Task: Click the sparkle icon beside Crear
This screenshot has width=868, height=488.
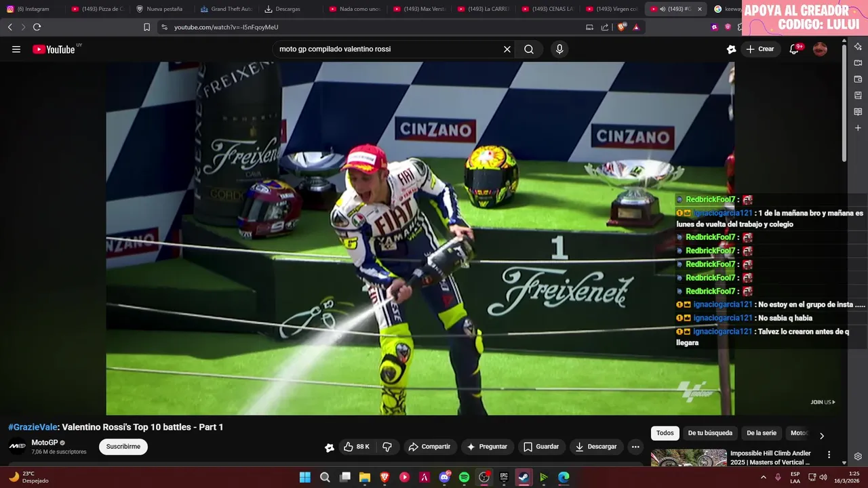Action: tap(731, 49)
